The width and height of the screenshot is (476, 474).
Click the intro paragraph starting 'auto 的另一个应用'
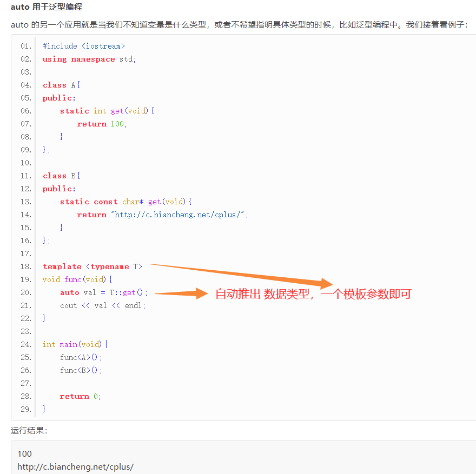pyautogui.click(x=239, y=24)
